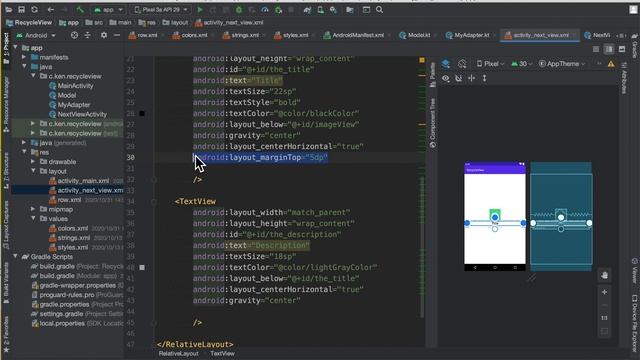This screenshot has width=640, height=360.
Task: Collapse the Gradle Scripts node
Action: tap(16, 256)
